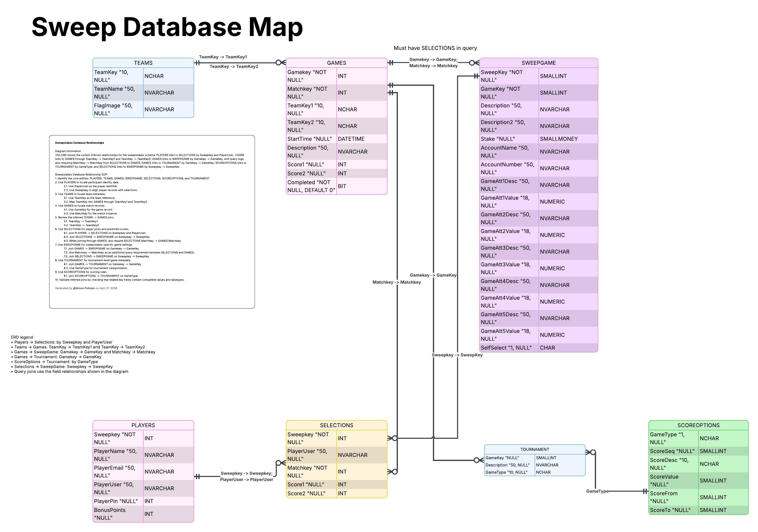The width and height of the screenshot is (758, 532).
Task: Click 'Sweepkey -> SweepKey' connector label
Action: coord(457,355)
